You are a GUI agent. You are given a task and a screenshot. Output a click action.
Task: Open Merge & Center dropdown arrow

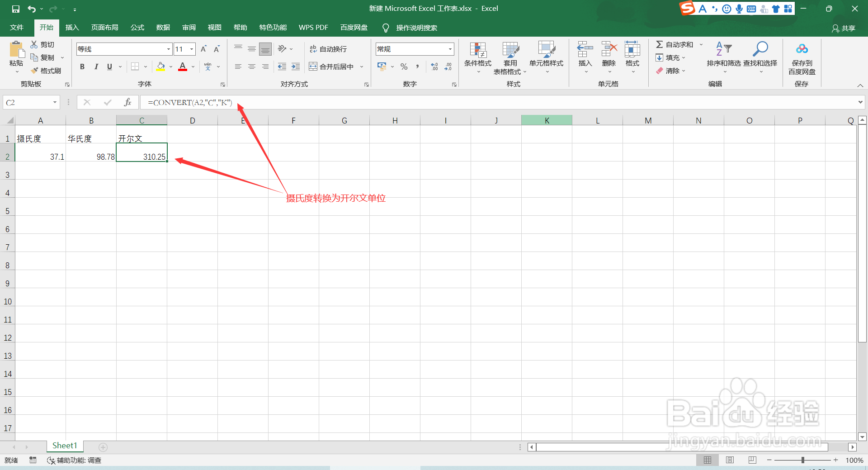click(362, 66)
